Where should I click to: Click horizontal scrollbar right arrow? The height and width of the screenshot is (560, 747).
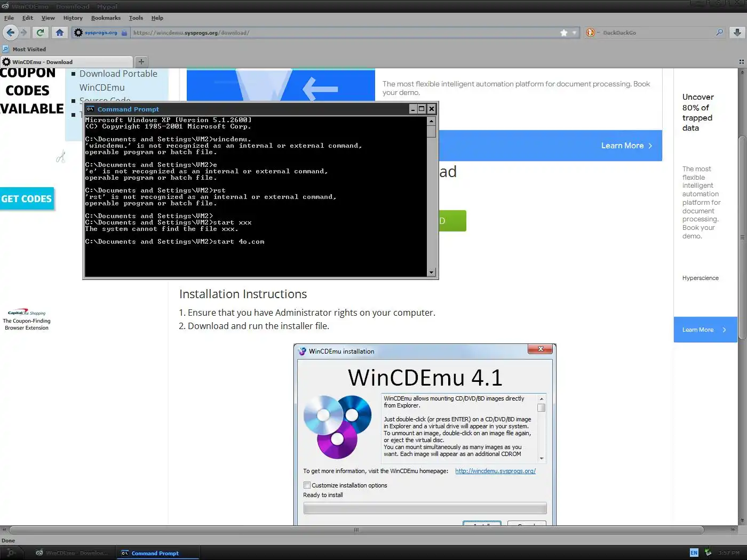tap(733, 530)
